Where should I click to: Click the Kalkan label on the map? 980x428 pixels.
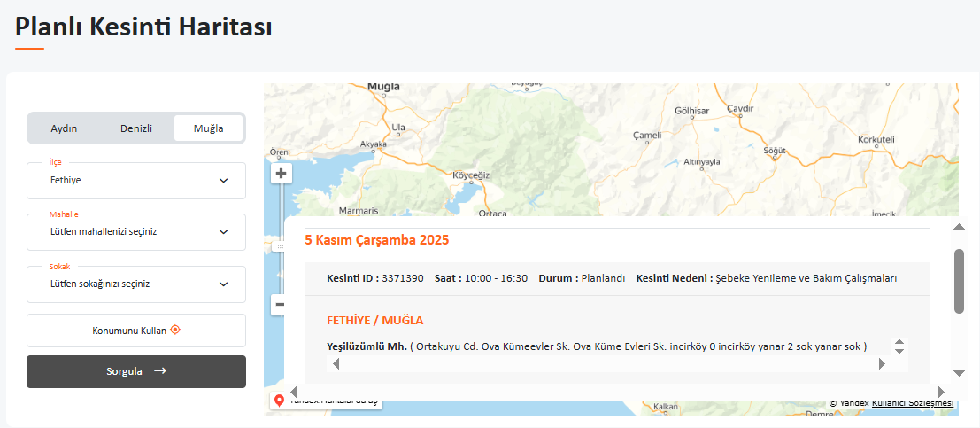(x=666, y=407)
